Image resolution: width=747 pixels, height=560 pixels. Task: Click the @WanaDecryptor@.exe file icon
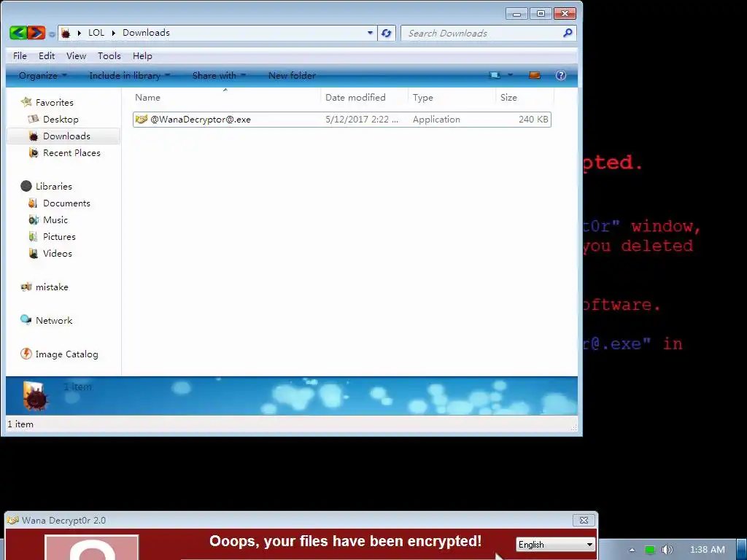coord(141,119)
